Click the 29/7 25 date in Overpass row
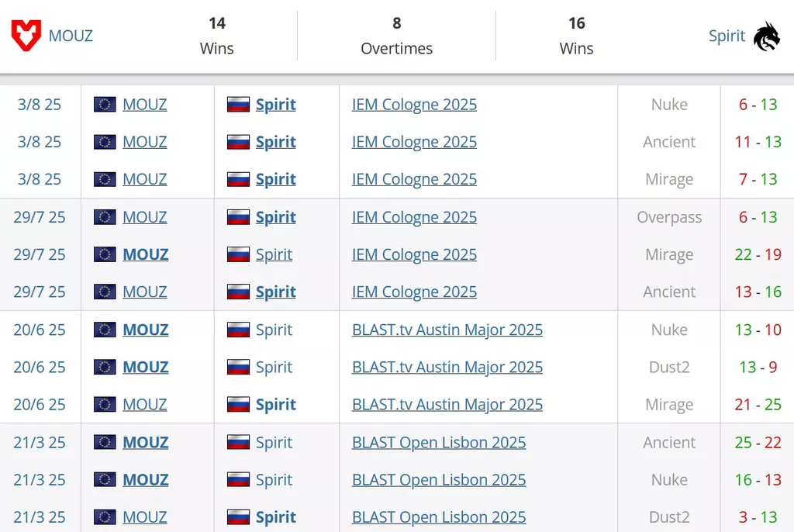The height and width of the screenshot is (532, 794). (40, 217)
